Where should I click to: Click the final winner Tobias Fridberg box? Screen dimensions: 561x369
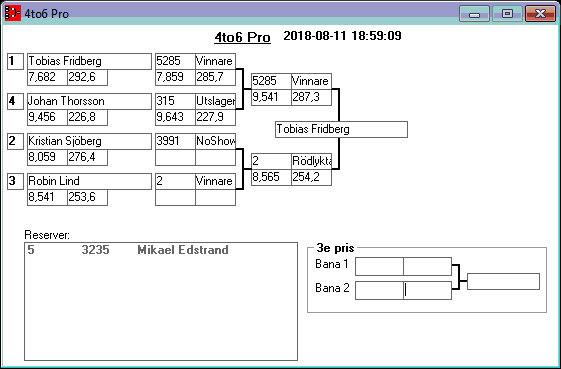[x=341, y=129]
